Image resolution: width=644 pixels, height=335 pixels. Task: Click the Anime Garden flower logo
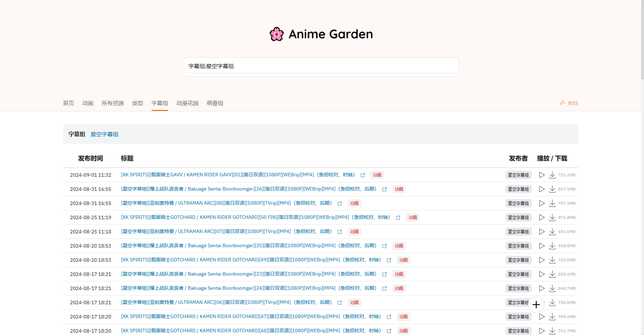click(277, 34)
